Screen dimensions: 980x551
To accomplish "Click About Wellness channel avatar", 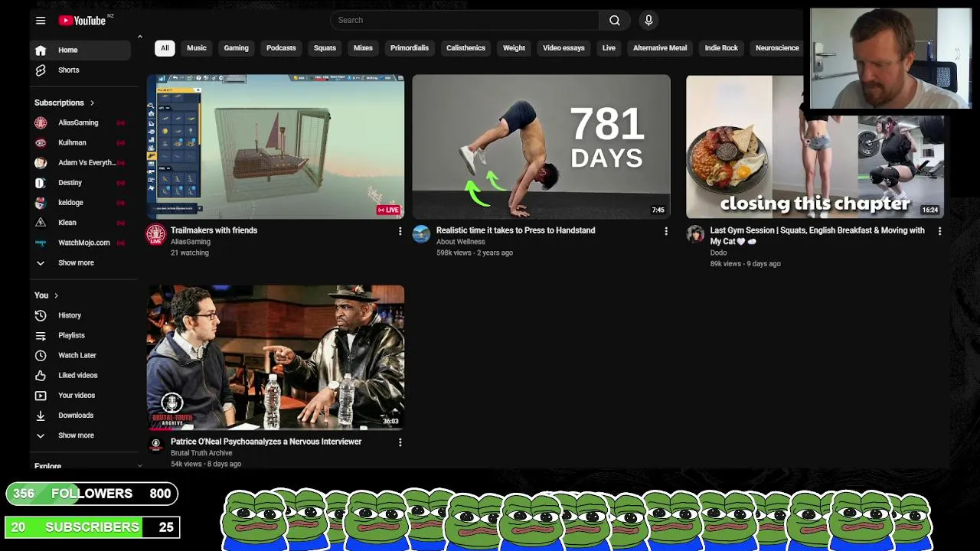I will [x=421, y=234].
